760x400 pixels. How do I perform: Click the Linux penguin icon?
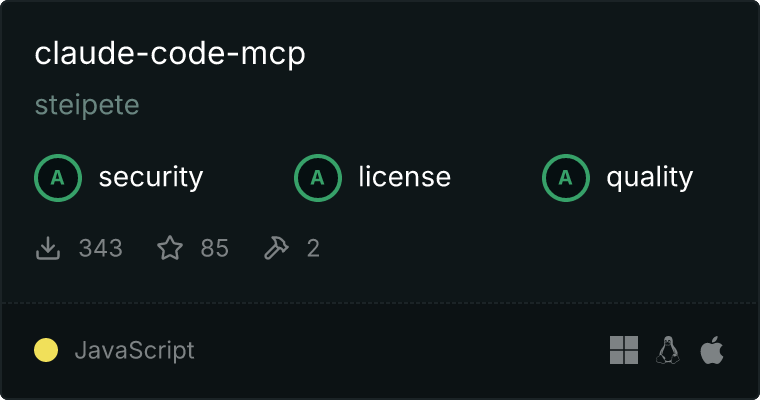click(x=668, y=350)
